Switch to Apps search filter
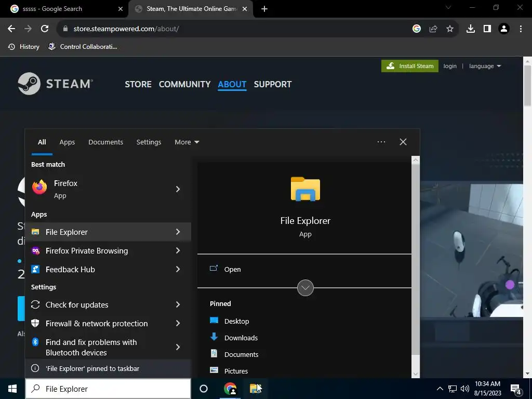Screen dimensions: 532x399 (x=67, y=142)
